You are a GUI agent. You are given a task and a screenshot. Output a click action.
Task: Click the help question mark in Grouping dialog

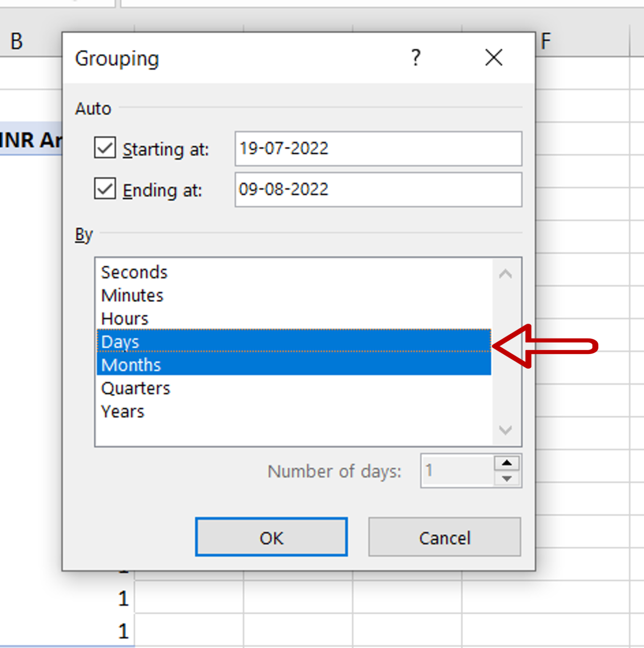[416, 58]
